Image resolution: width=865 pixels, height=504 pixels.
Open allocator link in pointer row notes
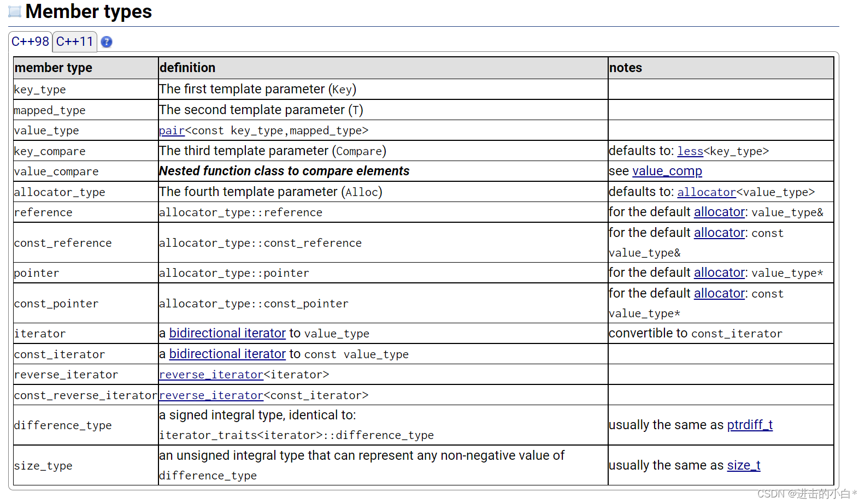[720, 272]
